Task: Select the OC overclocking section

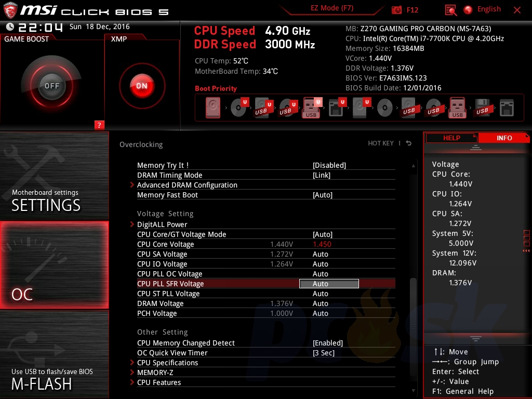Action: point(54,265)
